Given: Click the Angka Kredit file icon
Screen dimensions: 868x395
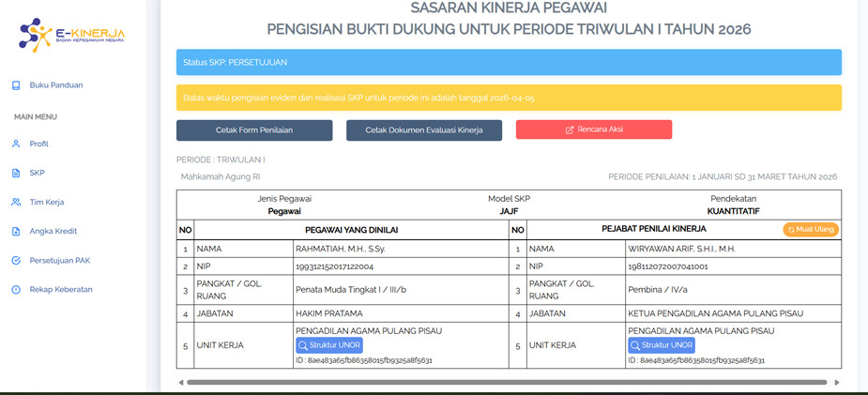Looking at the screenshot, I should pos(16,232).
